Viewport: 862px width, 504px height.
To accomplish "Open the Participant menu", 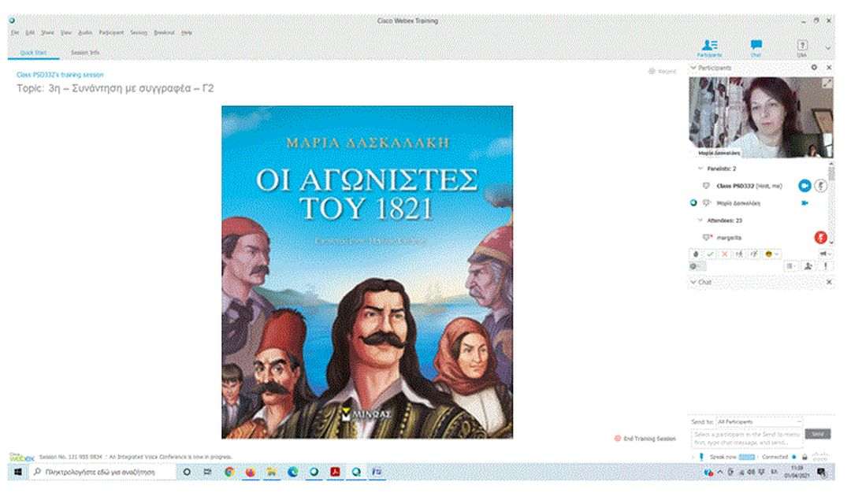I will point(112,33).
